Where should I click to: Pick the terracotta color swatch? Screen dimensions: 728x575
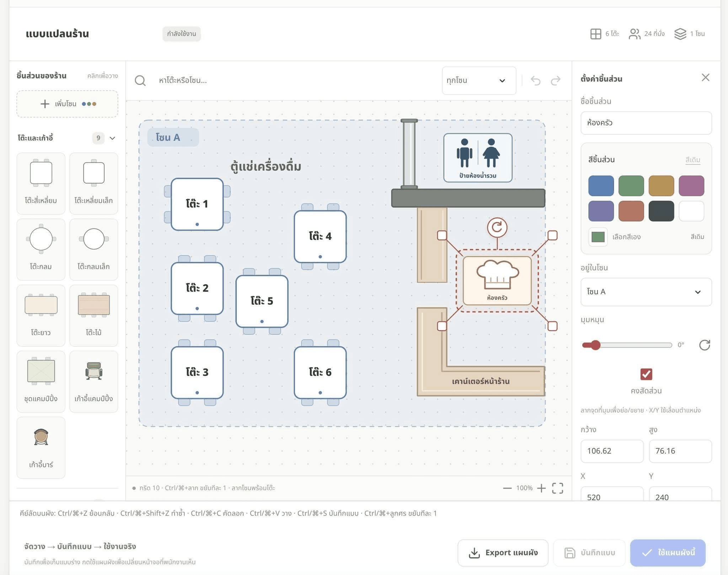631,211
